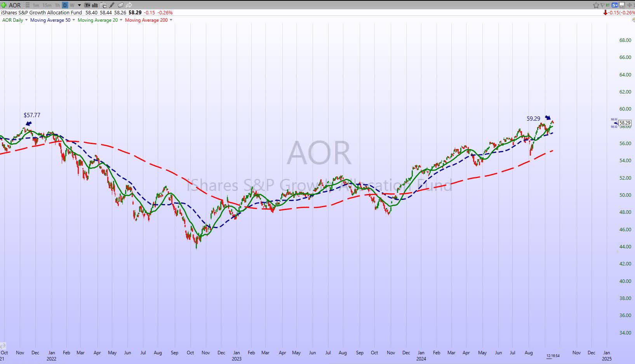The width and height of the screenshot is (635, 364).
Task: Select the Daily (D) timeframe
Action: pos(65,5)
